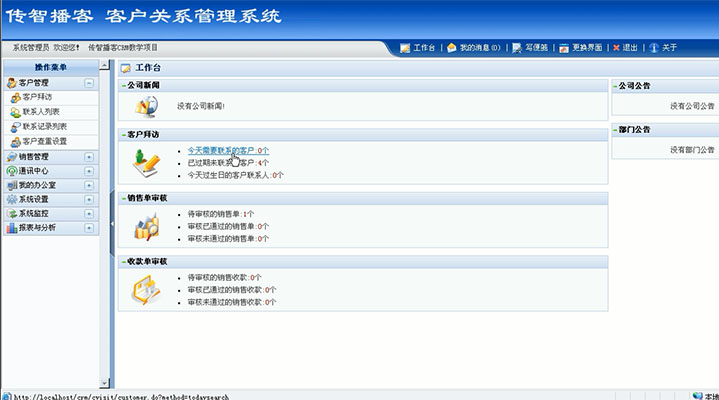Open 待审核的销售收款 entry
719x400 pixels.
pos(224,278)
